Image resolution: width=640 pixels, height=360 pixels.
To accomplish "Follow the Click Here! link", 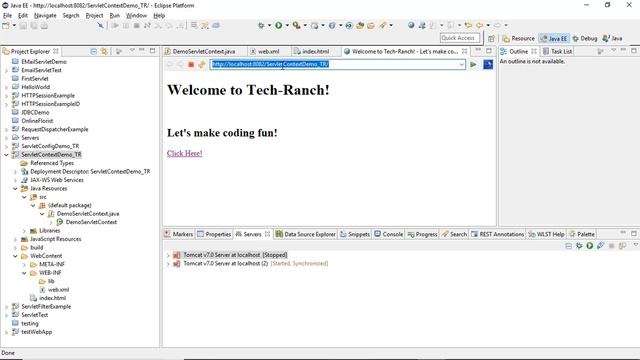I will [184, 153].
